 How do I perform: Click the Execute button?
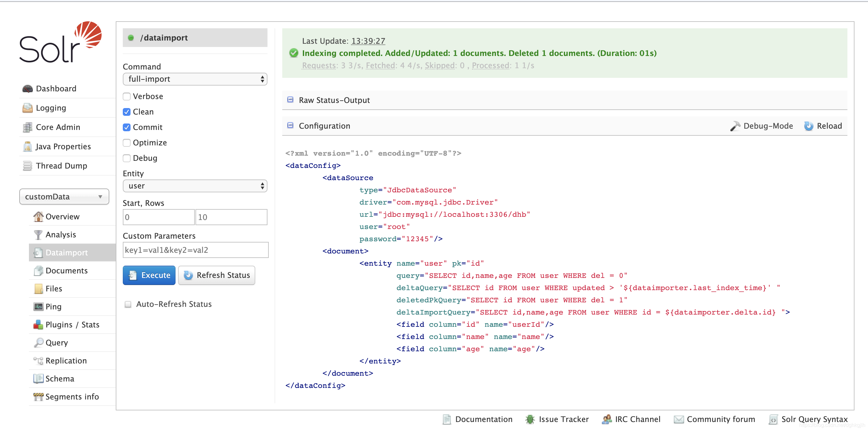[x=149, y=275]
